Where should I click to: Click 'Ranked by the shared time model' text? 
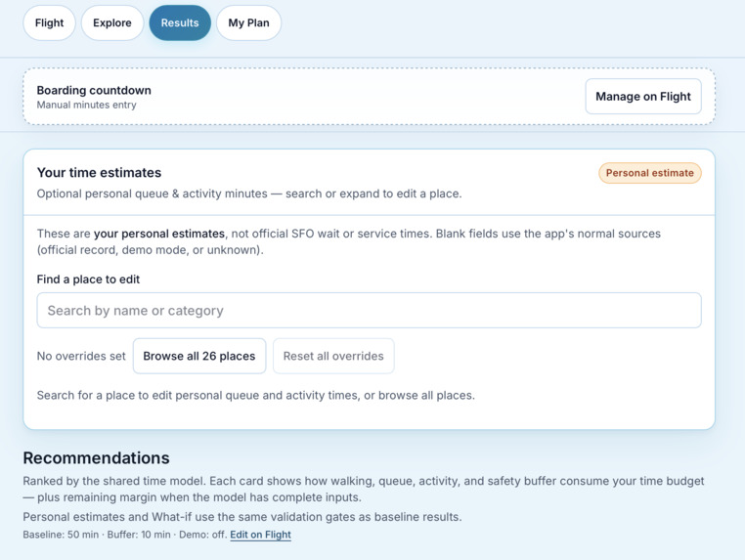114,481
